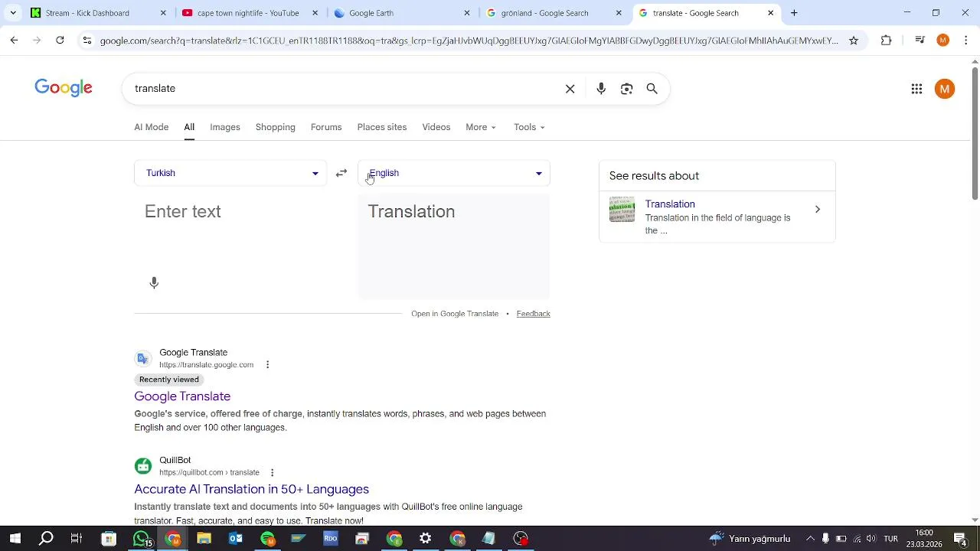The width and height of the screenshot is (980, 551).
Task: Expand the Tools menu
Action: point(529,127)
